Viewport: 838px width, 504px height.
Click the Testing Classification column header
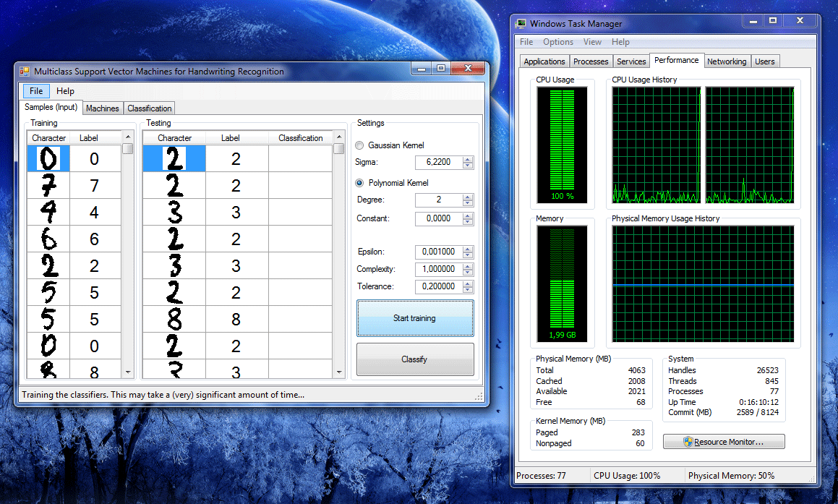point(300,138)
